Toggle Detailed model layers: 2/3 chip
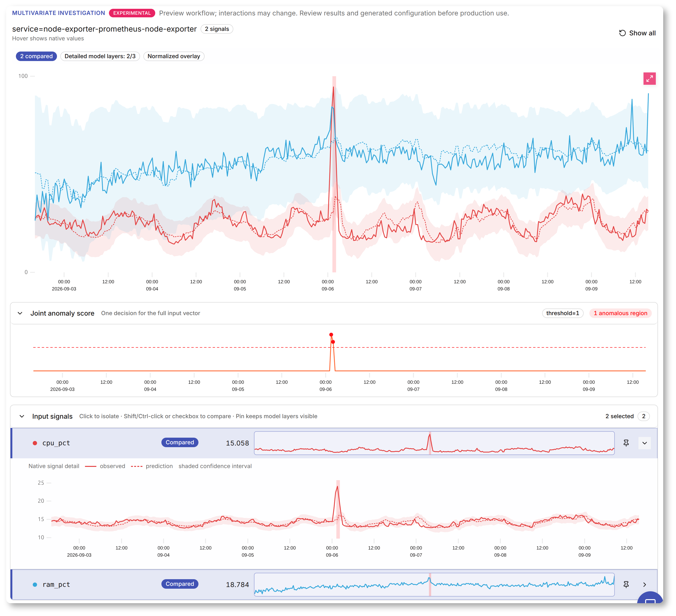This screenshot has height=616, width=676. click(100, 56)
